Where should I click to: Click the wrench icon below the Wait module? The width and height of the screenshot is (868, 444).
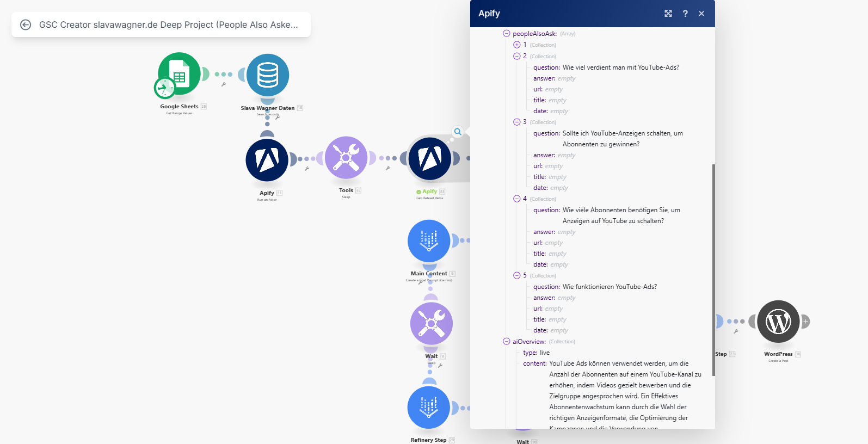tap(440, 366)
